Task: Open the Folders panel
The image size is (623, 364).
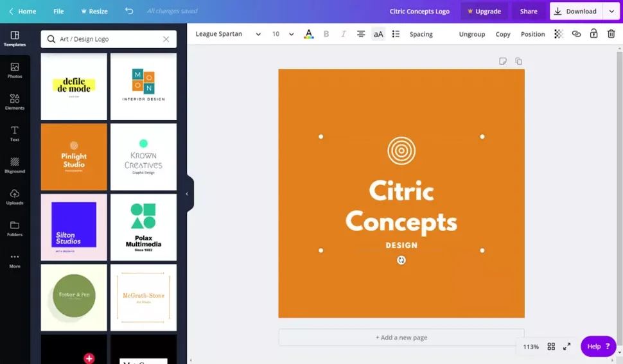Action: coord(15,229)
